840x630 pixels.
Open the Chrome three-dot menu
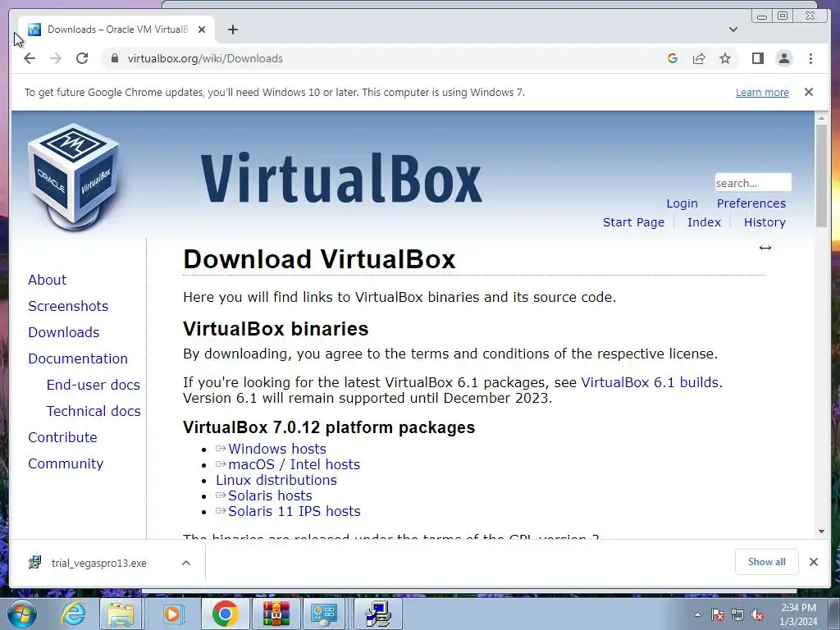click(x=810, y=58)
